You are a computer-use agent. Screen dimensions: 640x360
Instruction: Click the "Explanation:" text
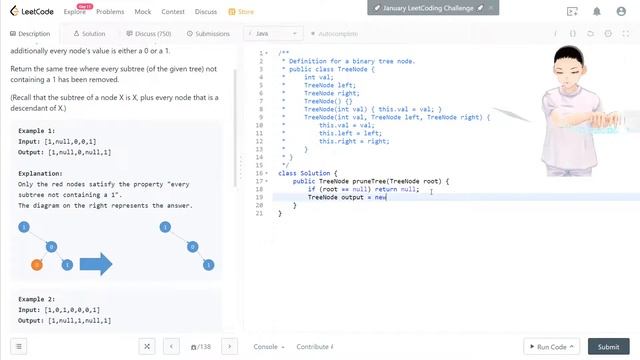[x=40, y=173]
